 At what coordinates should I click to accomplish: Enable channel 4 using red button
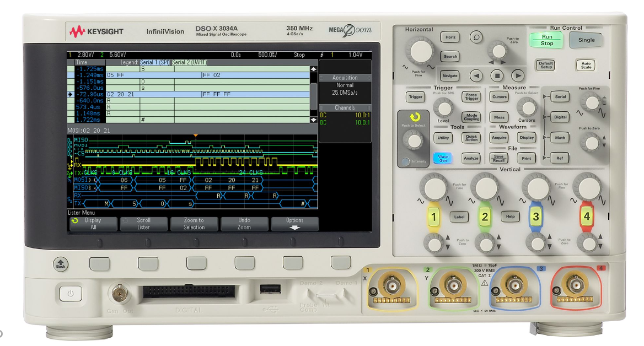586,217
